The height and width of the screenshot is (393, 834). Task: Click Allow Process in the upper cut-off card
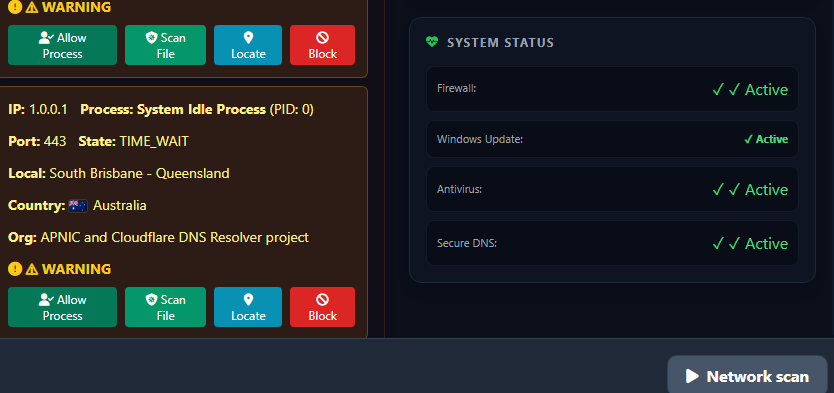62,45
